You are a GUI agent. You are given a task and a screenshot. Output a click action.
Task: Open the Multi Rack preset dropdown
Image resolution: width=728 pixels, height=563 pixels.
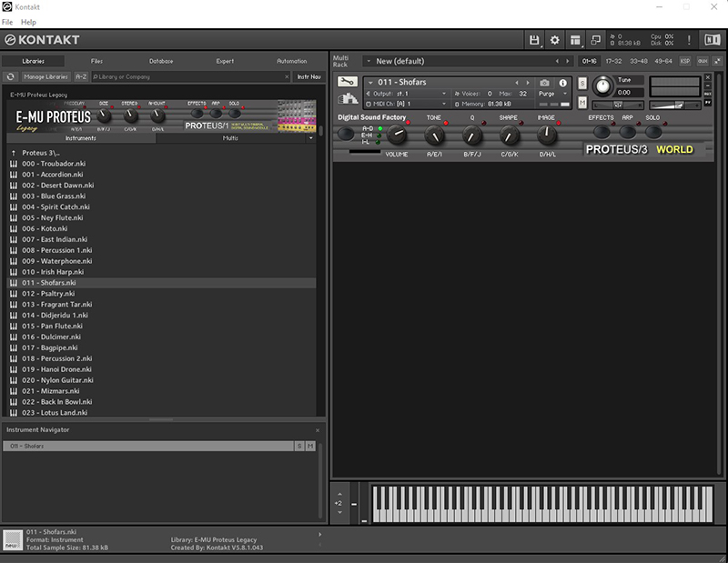coord(369,61)
